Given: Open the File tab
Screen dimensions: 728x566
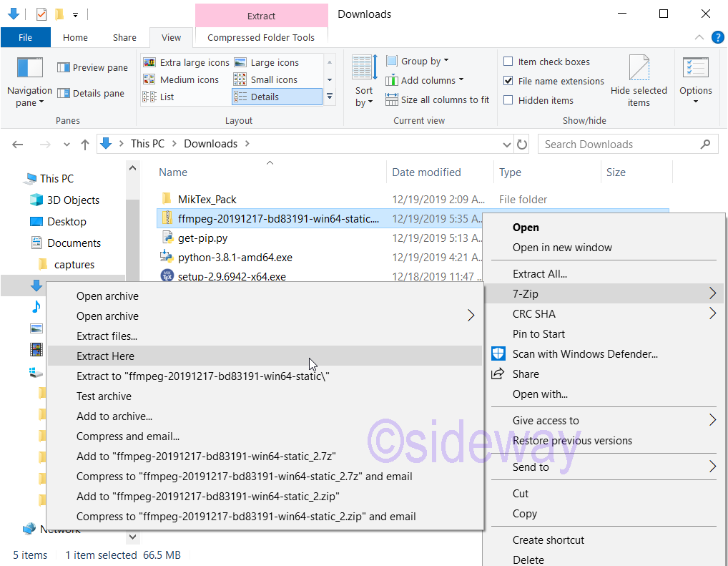Looking at the screenshot, I should pos(26,38).
